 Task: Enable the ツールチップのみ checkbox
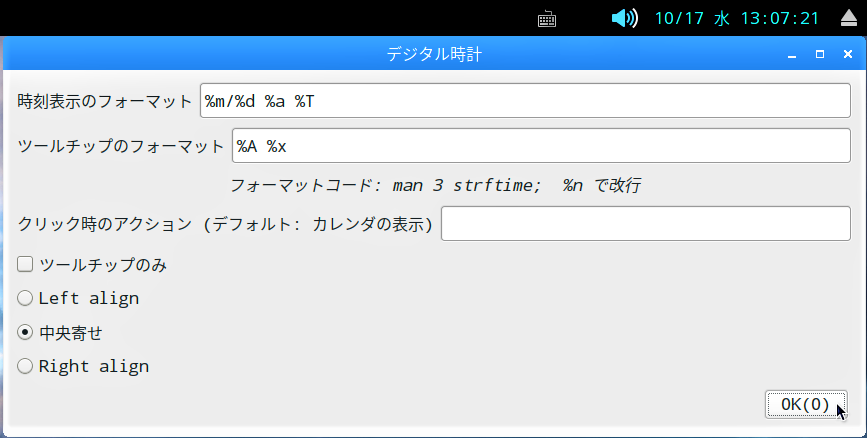(25, 264)
